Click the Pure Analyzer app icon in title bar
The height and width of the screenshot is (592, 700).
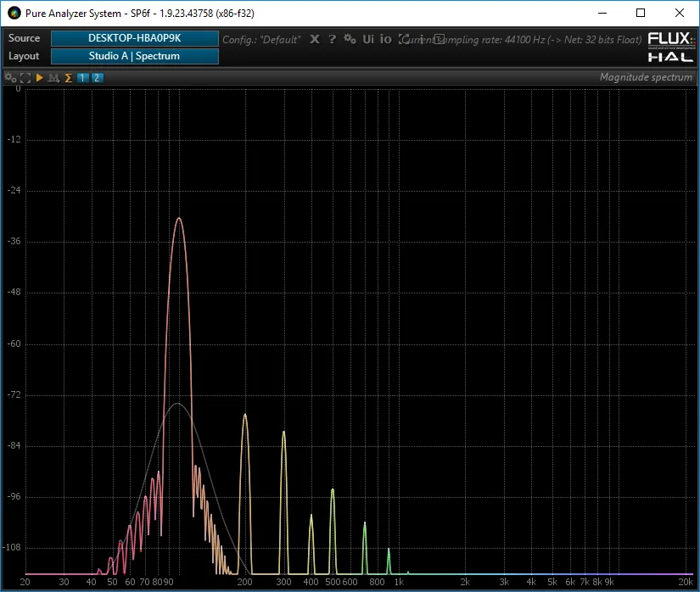pos(14,13)
